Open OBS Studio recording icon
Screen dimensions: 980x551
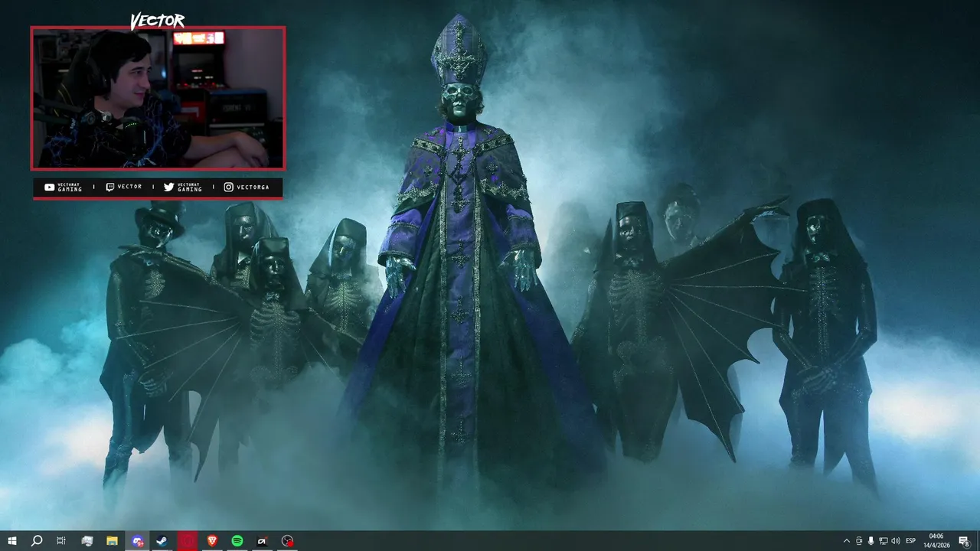287,541
